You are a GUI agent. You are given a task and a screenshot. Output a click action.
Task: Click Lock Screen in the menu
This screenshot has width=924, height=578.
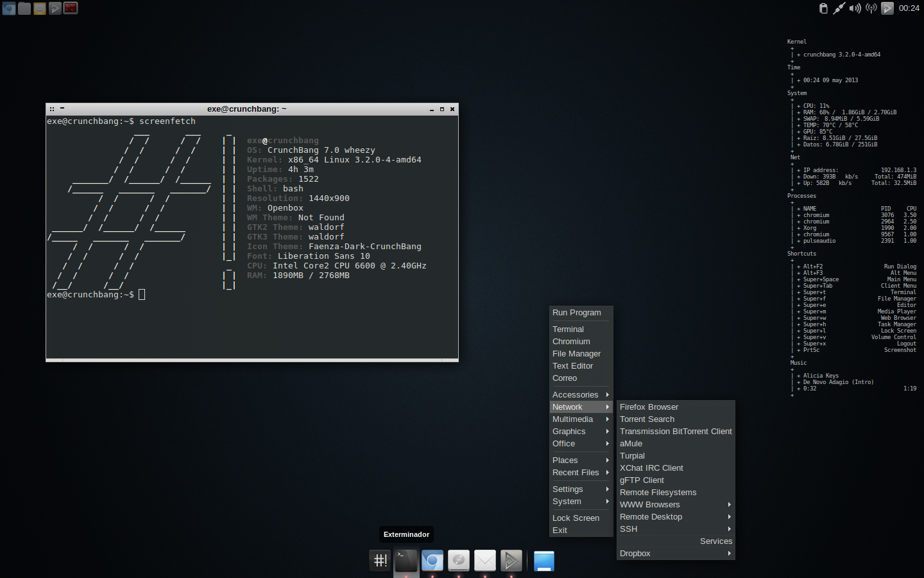pos(576,518)
